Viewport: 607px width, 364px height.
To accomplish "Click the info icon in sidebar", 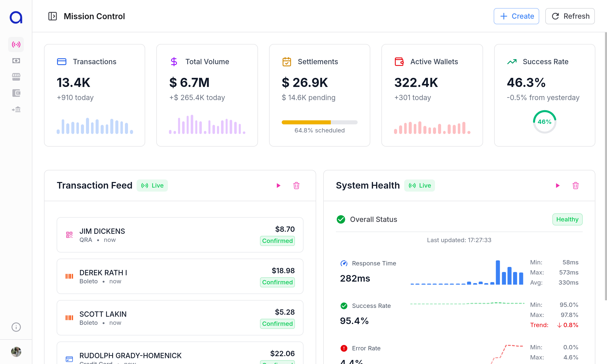I will pos(16,327).
